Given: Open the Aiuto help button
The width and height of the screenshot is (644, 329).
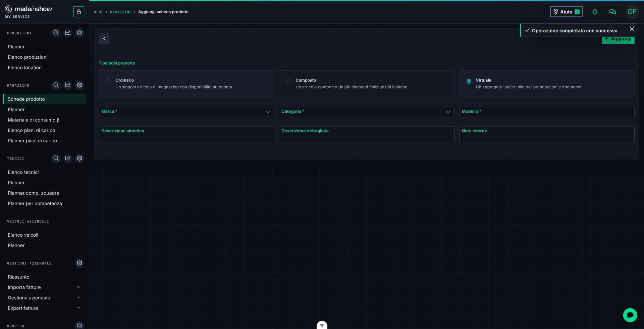Looking at the screenshot, I should tap(566, 12).
